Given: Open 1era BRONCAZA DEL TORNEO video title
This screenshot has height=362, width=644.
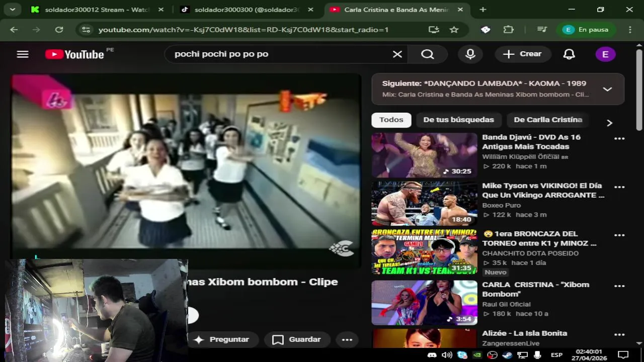Looking at the screenshot, I should (539, 238).
